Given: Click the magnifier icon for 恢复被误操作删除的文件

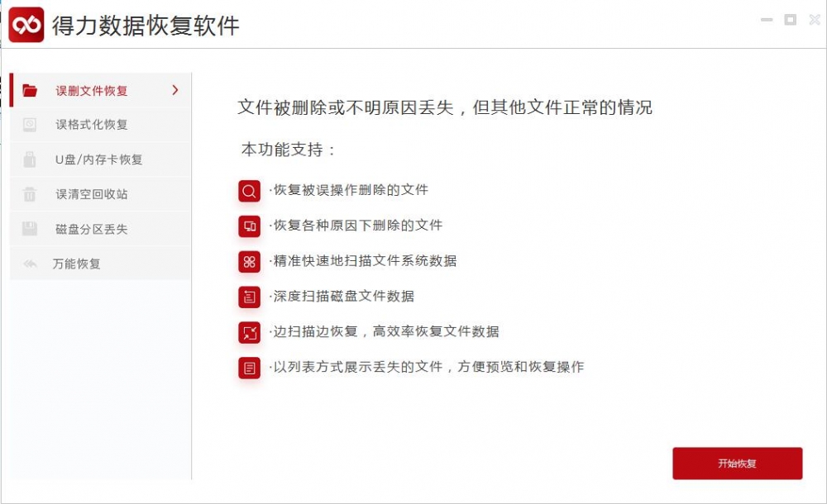Looking at the screenshot, I should tap(249, 191).
